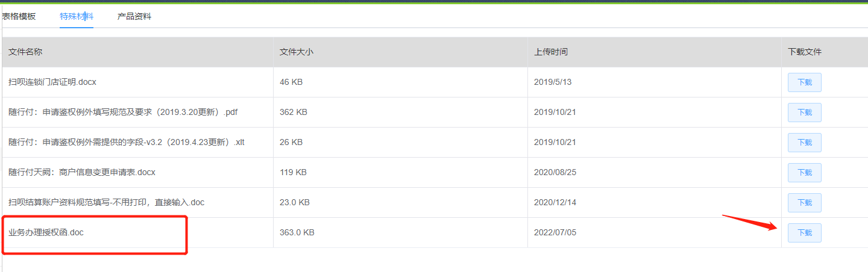Click the 文件大小 column header
Screen dimensions: 868x272
pos(297,52)
